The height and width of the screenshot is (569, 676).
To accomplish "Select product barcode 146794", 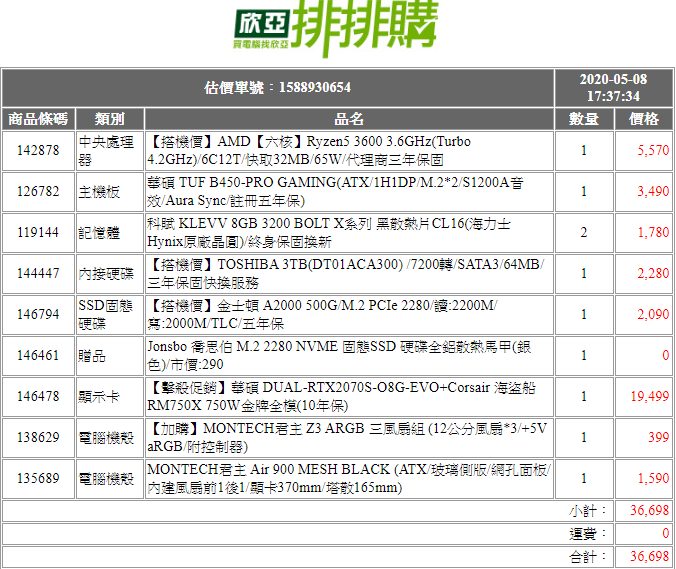I will pyautogui.click(x=38, y=314).
